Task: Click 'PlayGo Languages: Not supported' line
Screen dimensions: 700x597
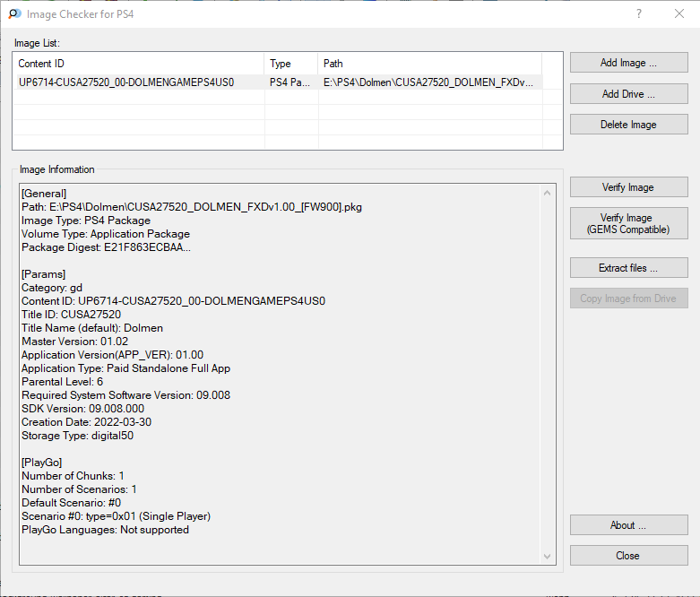Action: click(105, 530)
